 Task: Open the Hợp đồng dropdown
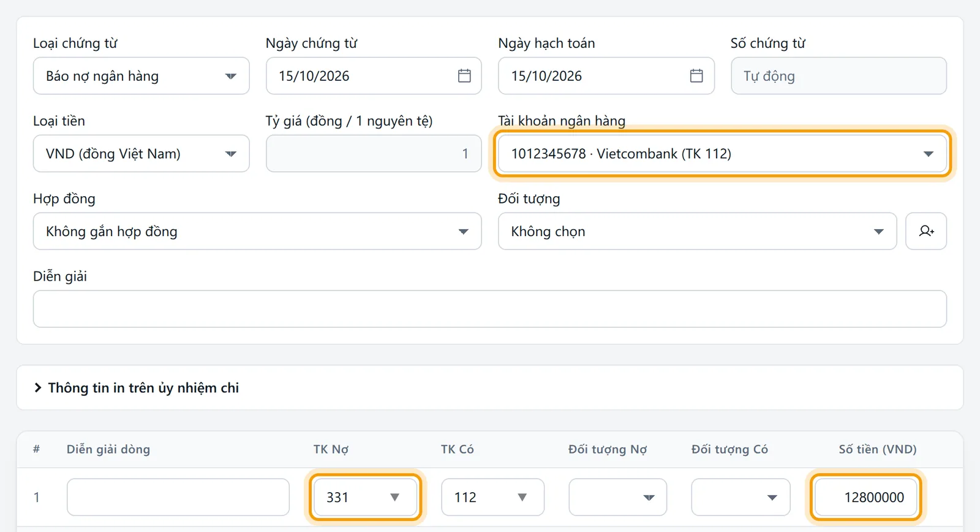pos(257,231)
